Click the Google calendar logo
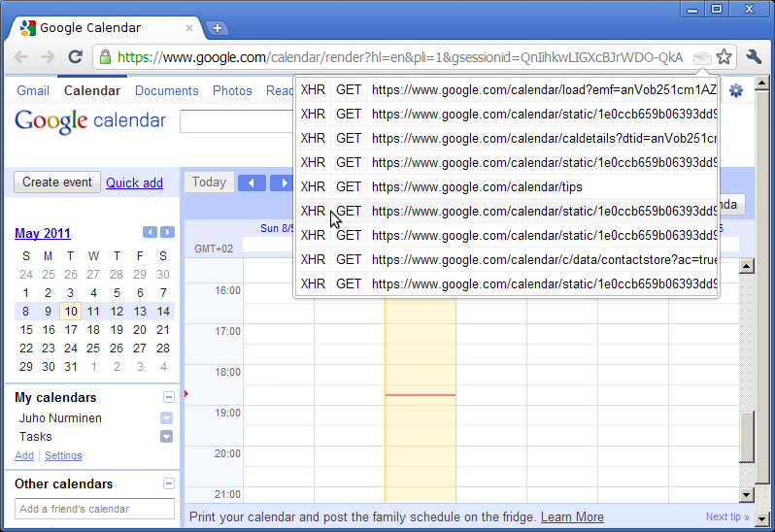 90,121
